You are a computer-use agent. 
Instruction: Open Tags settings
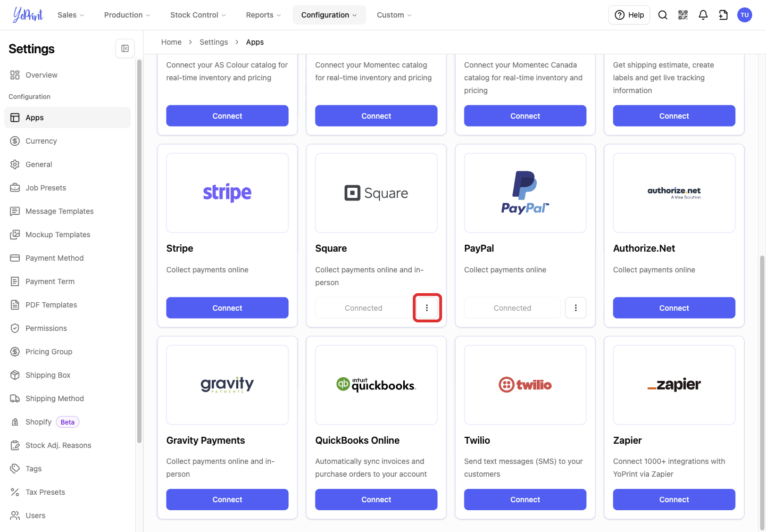point(68,469)
